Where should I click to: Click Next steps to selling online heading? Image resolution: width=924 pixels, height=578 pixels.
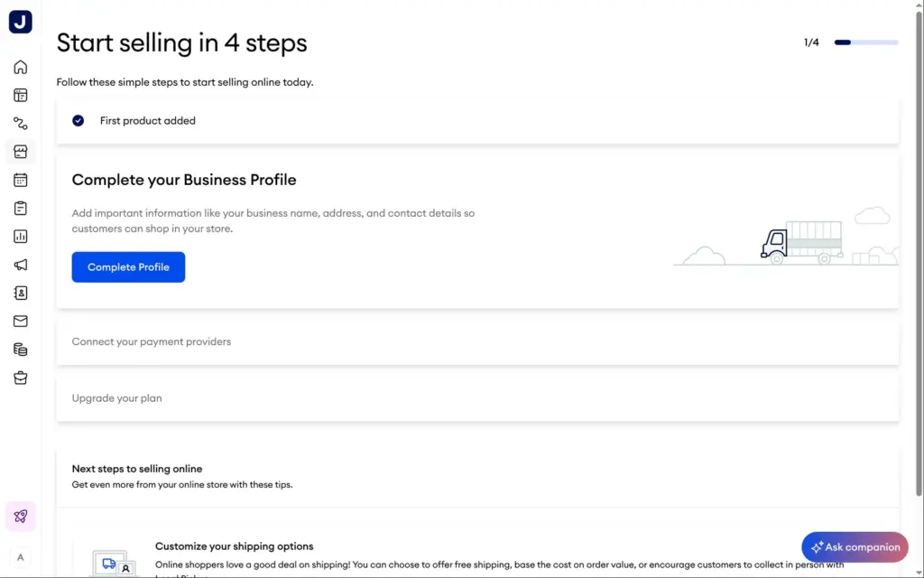tap(137, 469)
